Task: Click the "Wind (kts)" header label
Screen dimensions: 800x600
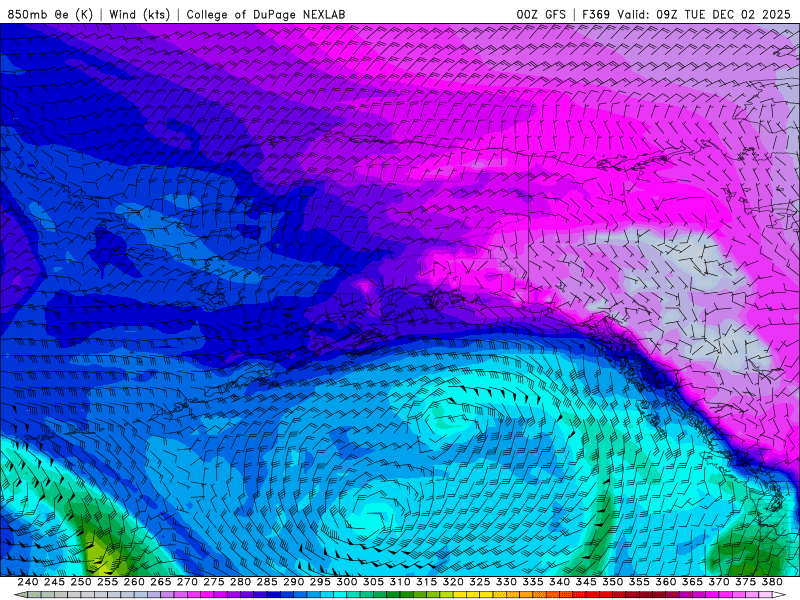Action: pyautogui.click(x=139, y=14)
